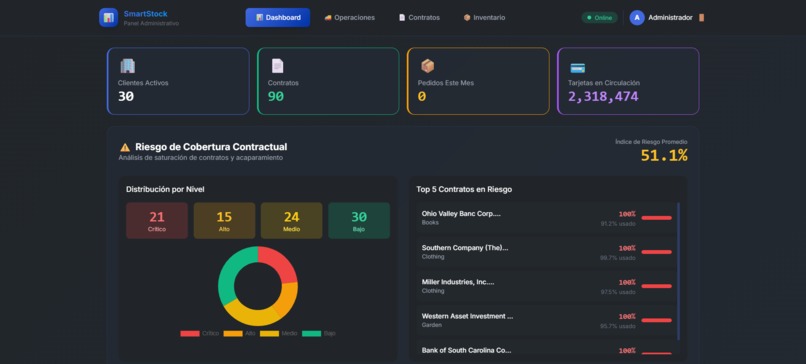806x364 pixels.
Task: Click the Pedidos Este Mes value 0
Action: click(422, 96)
